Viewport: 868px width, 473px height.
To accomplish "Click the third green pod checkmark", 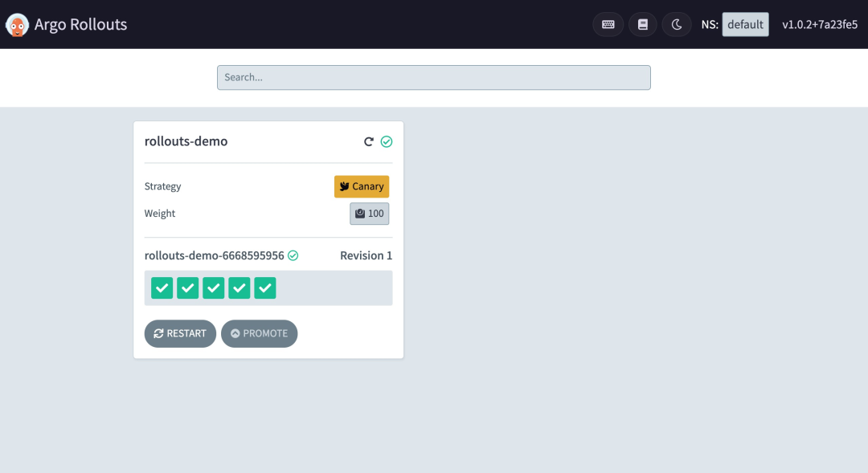I will [x=213, y=287].
